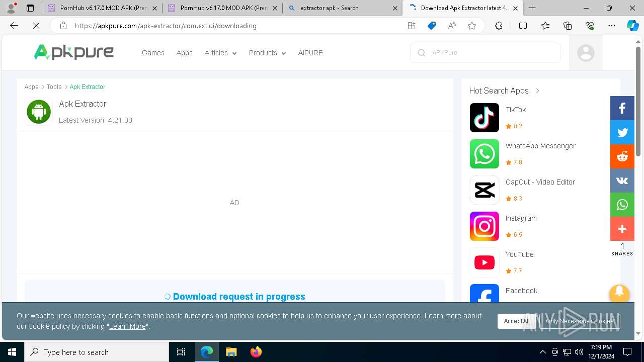The height and width of the screenshot is (362, 644).
Task: Expand the Articles dropdown menu
Action: pyautogui.click(x=220, y=53)
